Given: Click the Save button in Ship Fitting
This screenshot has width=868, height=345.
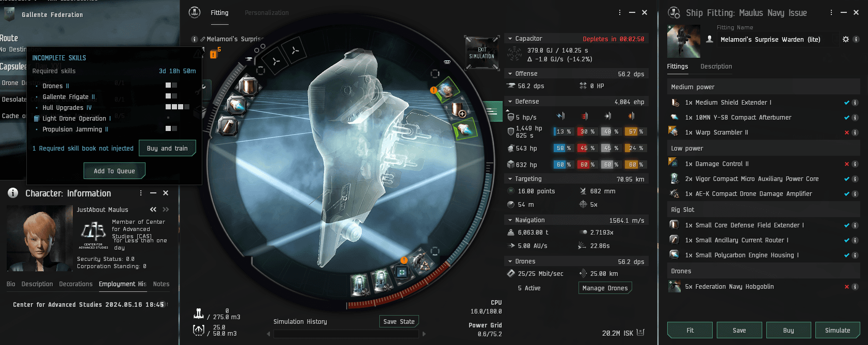Looking at the screenshot, I should pyautogui.click(x=739, y=331).
